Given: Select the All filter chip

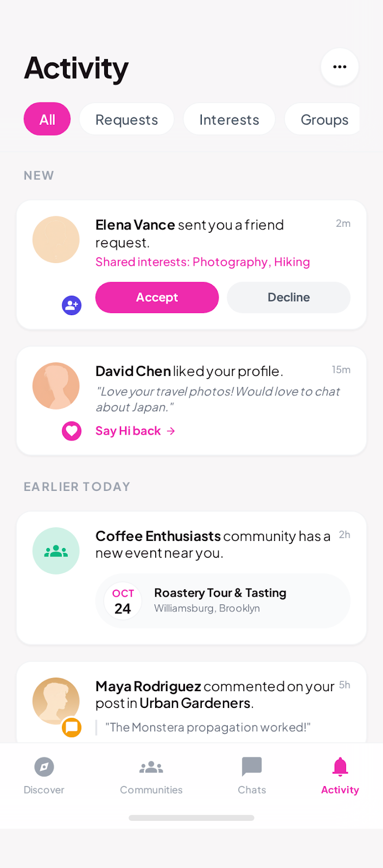Looking at the screenshot, I should [x=47, y=119].
